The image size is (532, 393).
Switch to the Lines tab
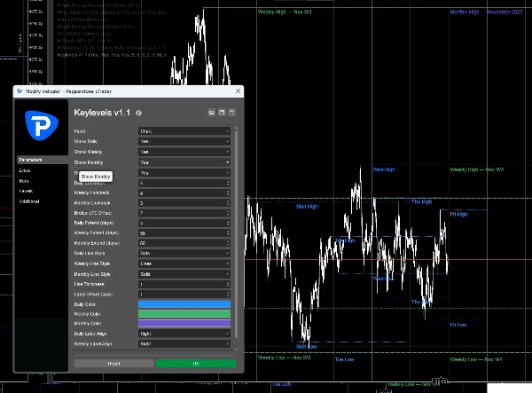(x=25, y=170)
